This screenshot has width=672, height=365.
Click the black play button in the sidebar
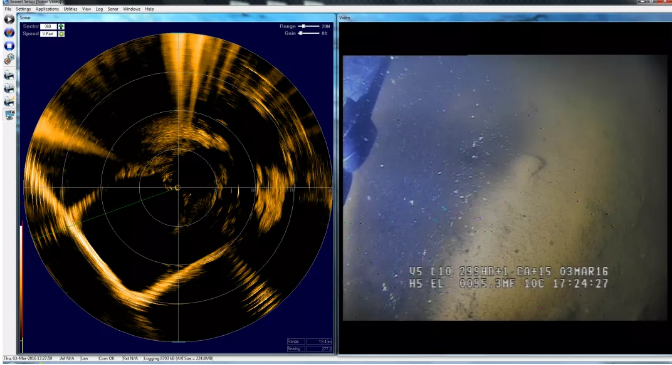coord(9,19)
